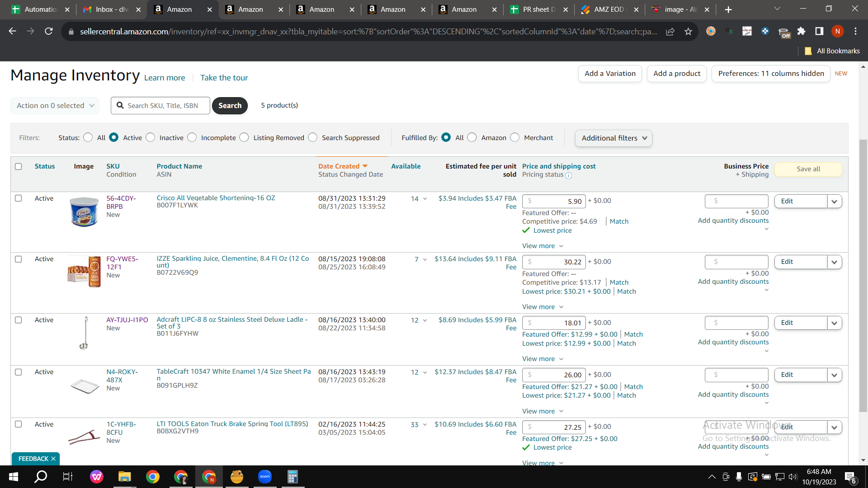This screenshot has width=868, height=488.
Task: Check the Crisco Shortening row checkbox
Action: (19, 198)
